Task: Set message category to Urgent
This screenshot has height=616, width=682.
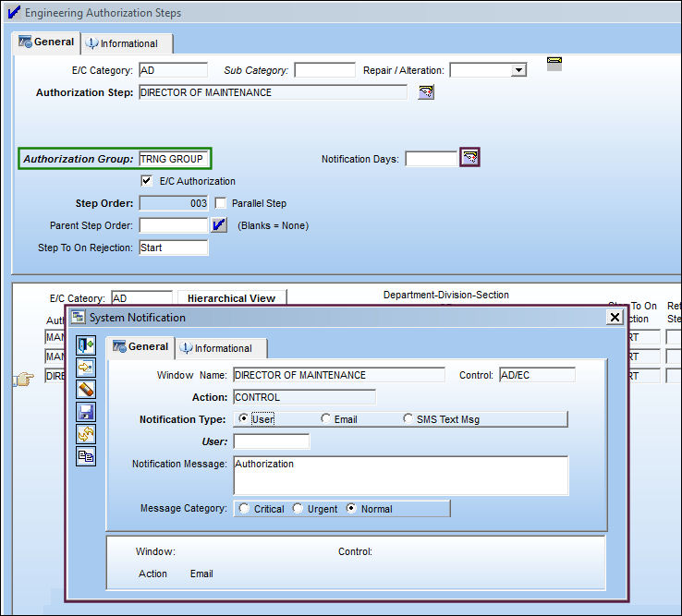Action: (x=298, y=508)
